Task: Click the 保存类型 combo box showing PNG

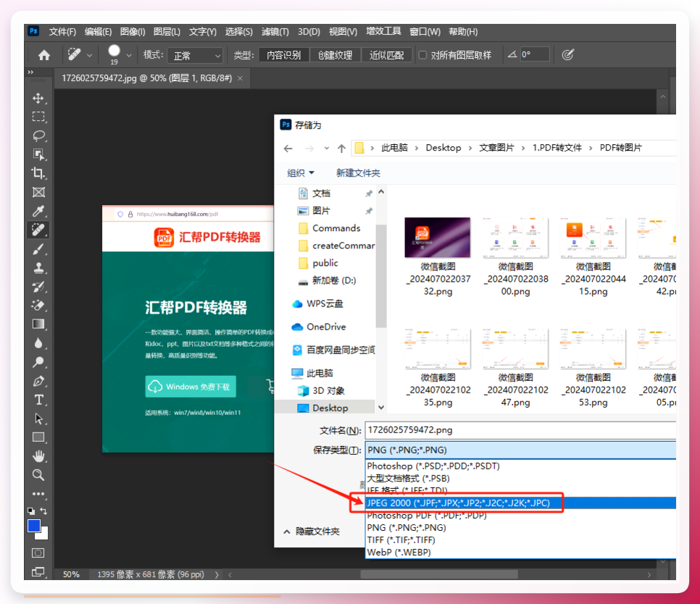Action: [x=520, y=450]
